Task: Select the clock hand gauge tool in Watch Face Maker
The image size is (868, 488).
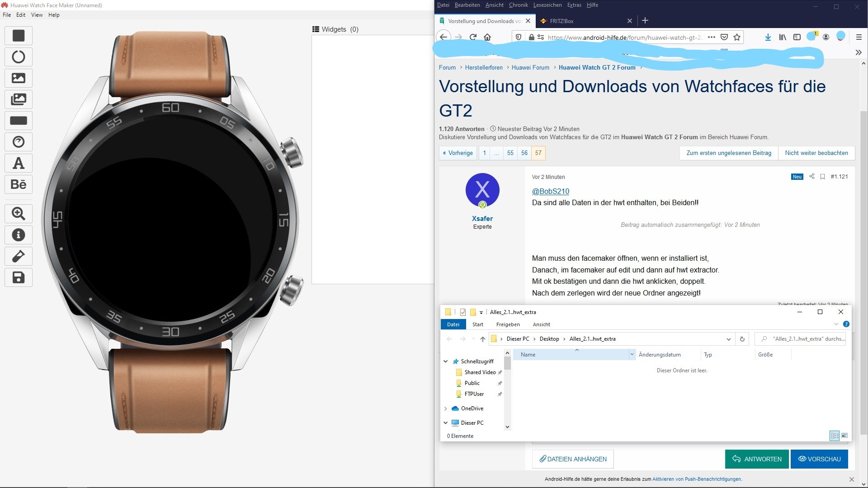Action: click(19, 142)
